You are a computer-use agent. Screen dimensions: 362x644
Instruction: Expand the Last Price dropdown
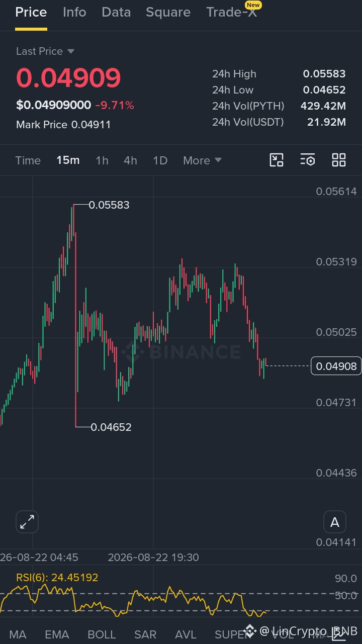point(45,51)
